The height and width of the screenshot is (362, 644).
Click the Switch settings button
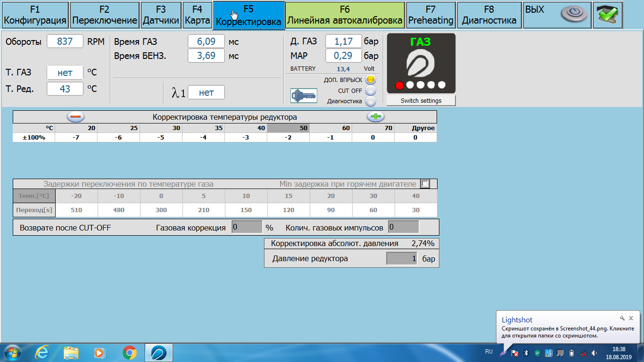click(421, 100)
